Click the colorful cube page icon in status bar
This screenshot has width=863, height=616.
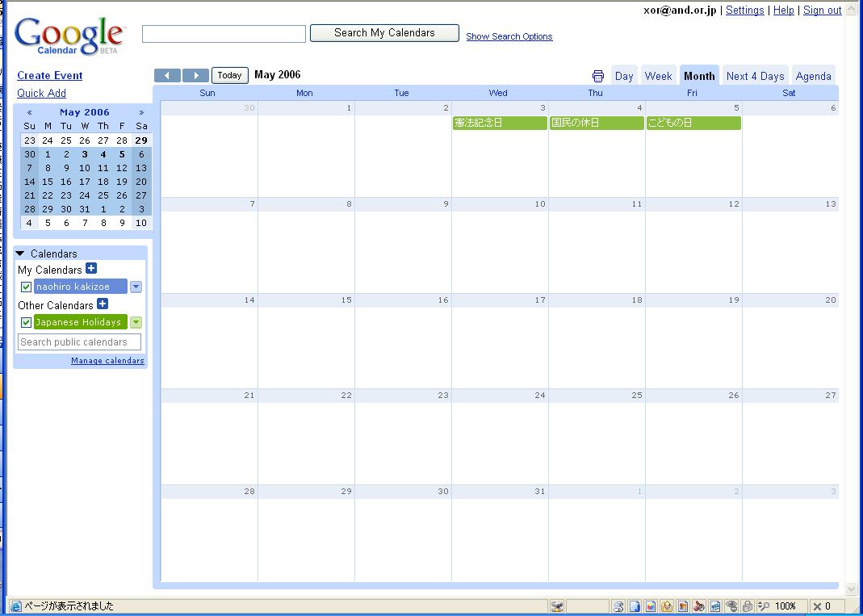click(x=651, y=606)
